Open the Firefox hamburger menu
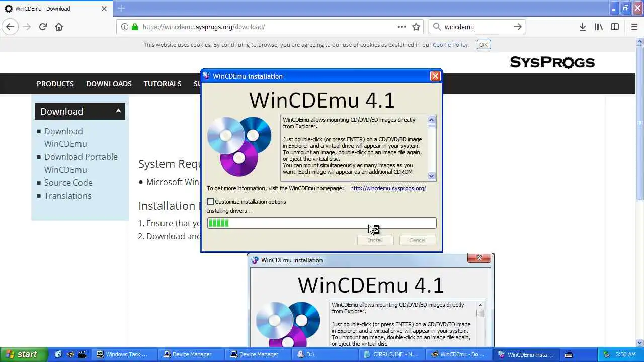Image resolution: width=644 pixels, height=362 pixels. (634, 27)
